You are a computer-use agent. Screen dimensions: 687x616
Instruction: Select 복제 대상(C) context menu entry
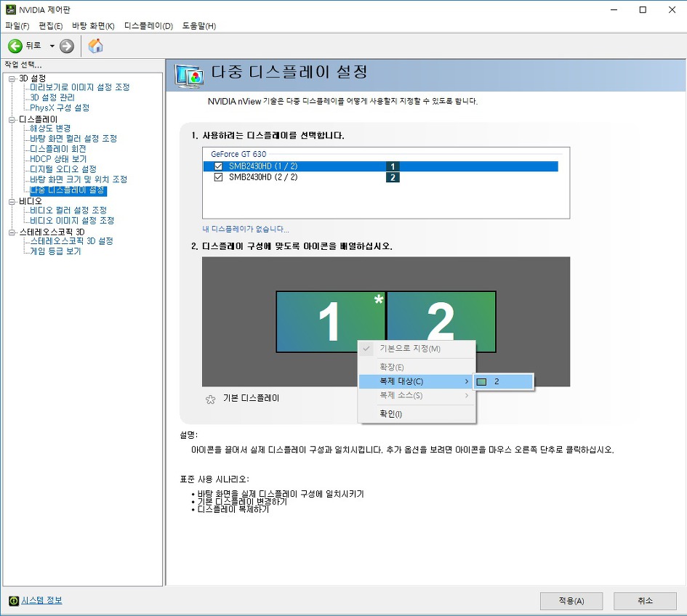pyautogui.click(x=417, y=382)
